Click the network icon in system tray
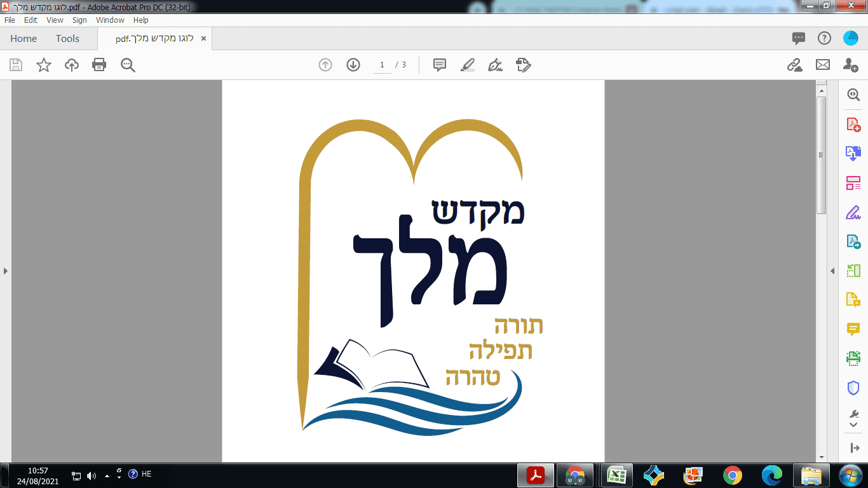The width and height of the screenshot is (868, 488). coord(76,475)
